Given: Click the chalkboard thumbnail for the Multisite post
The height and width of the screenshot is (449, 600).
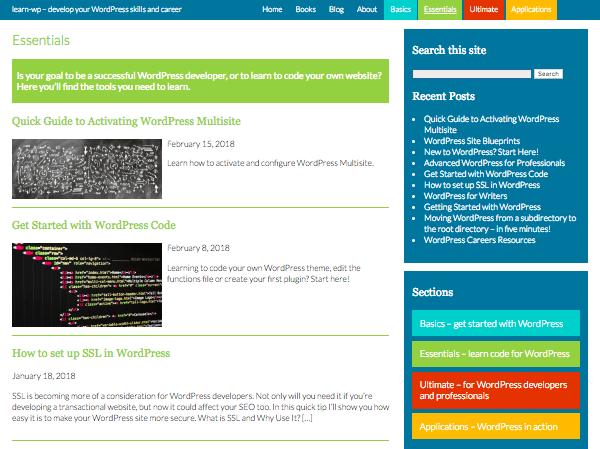Looking at the screenshot, I should tap(87, 169).
